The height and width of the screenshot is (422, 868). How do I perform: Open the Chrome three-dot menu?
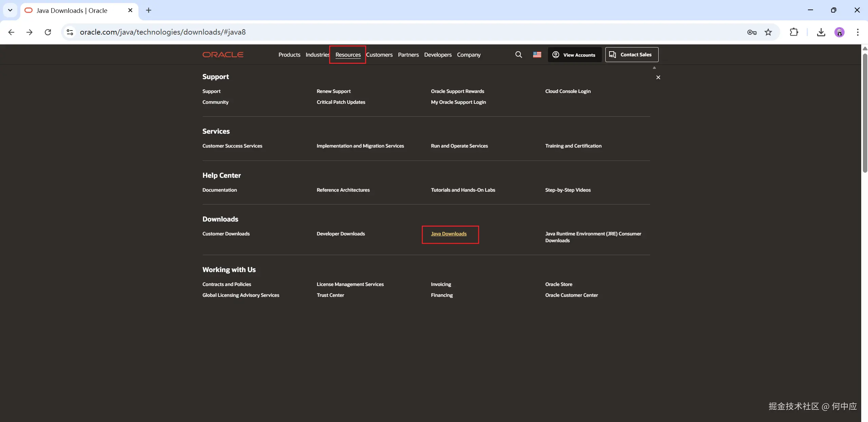(x=857, y=32)
